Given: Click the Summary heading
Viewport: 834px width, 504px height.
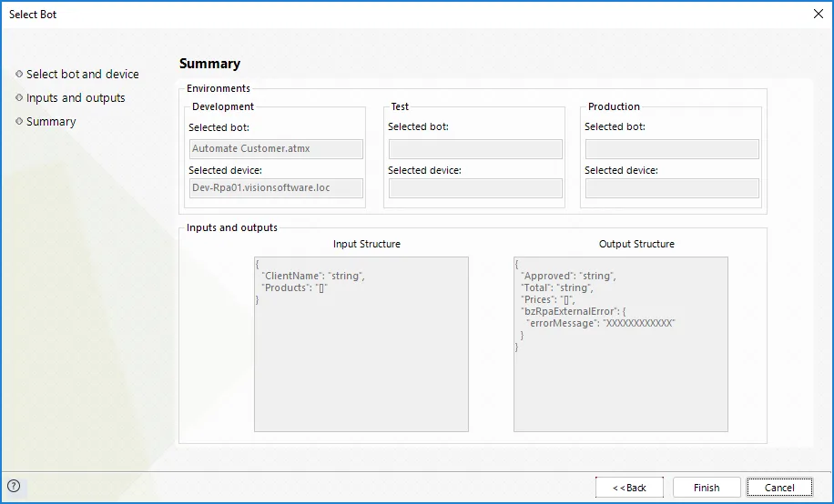Looking at the screenshot, I should pyautogui.click(x=209, y=64).
